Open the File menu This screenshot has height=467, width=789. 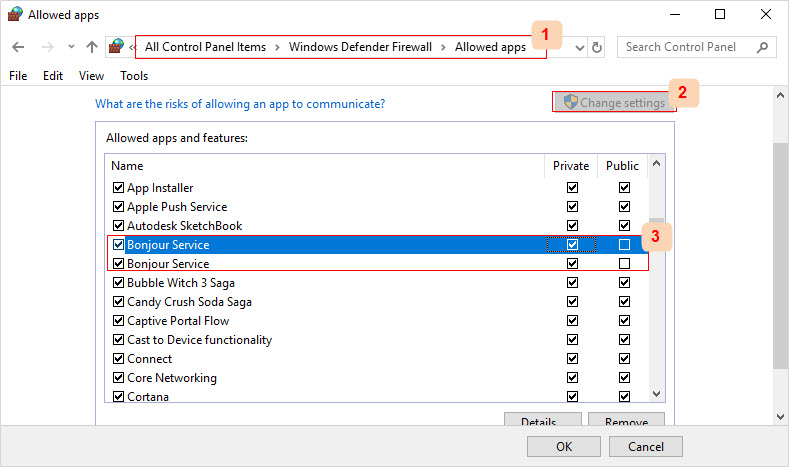coord(18,76)
